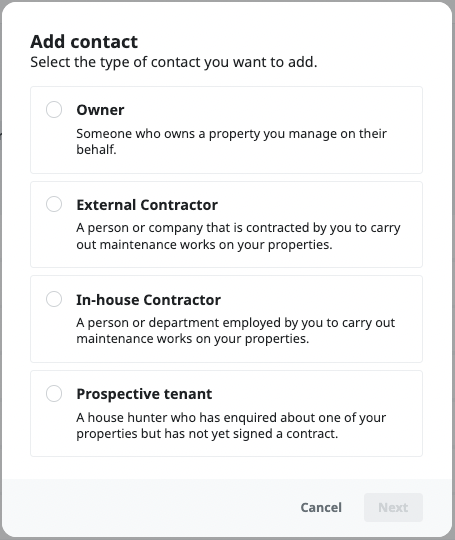Click the In-house Contractor department description
The height and width of the screenshot is (540, 455).
236,331
